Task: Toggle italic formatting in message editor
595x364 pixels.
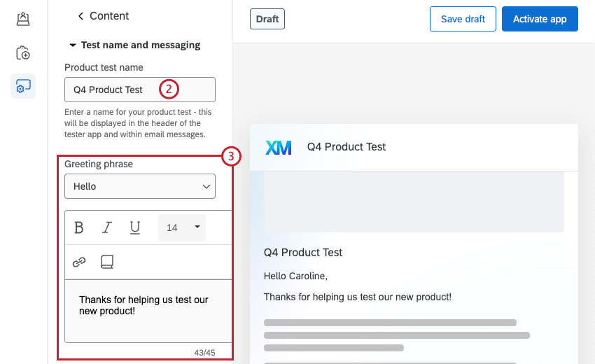Action: coord(107,227)
